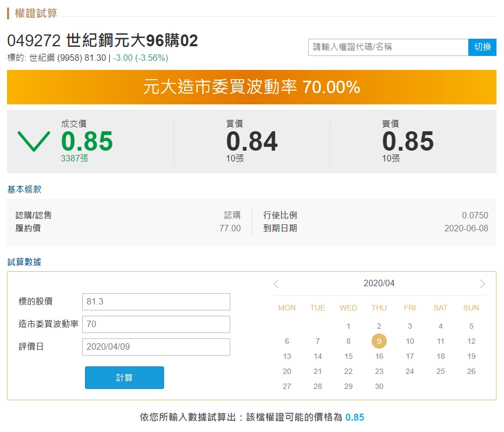Select April 17 on the calendar
This screenshot has height=432, width=504.
point(410,356)
